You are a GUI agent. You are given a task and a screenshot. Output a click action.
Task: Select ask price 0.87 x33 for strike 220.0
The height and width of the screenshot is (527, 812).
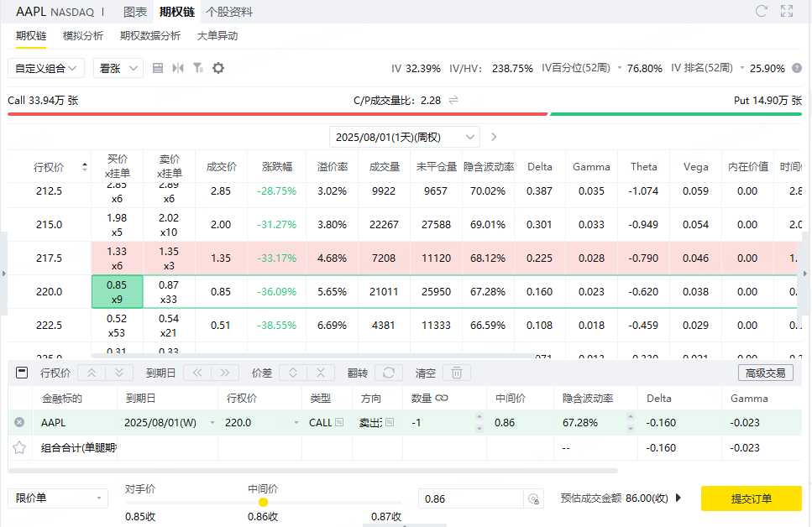pos(169,291)
